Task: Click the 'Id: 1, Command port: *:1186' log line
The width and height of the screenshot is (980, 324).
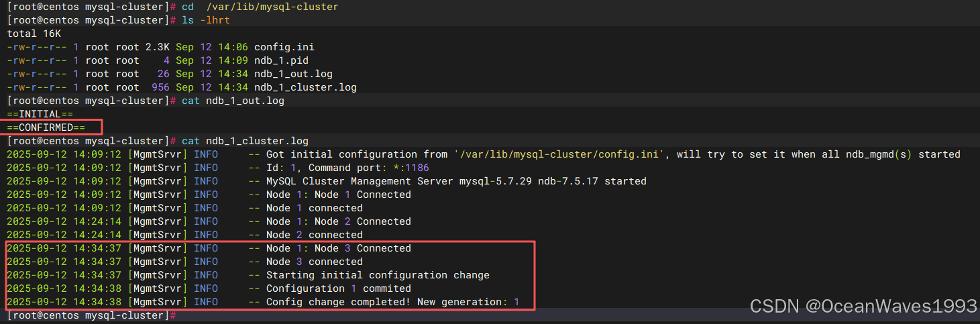Action: [x=347, y=168]
